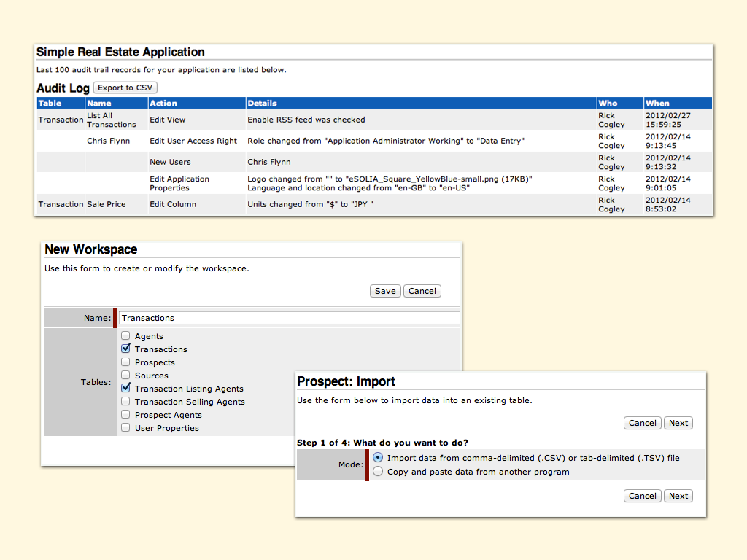
Task: Check the Sources table checkbox
Action: coord(126,376)
